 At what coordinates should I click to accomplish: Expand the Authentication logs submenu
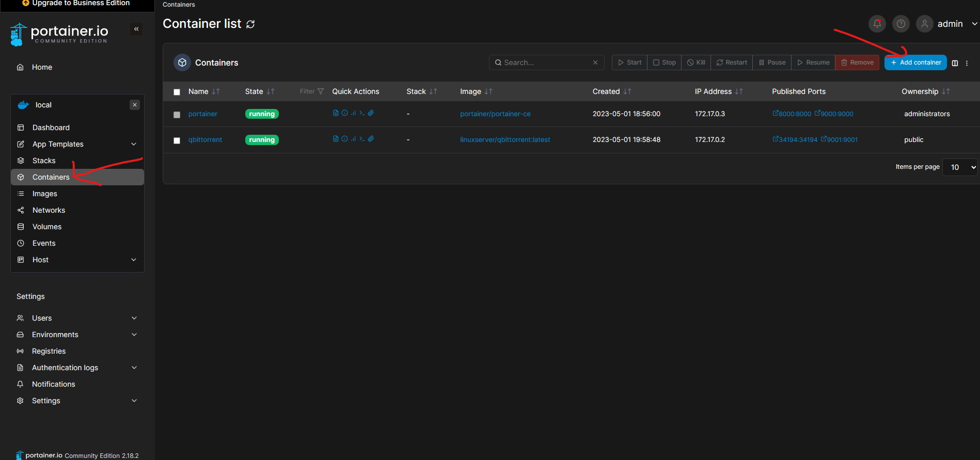134,368
